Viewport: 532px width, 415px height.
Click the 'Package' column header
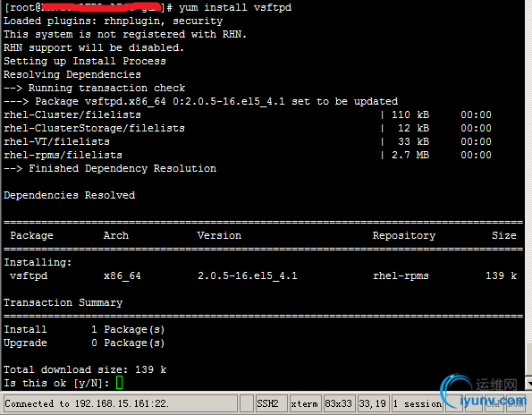click(x=31, y=235)
